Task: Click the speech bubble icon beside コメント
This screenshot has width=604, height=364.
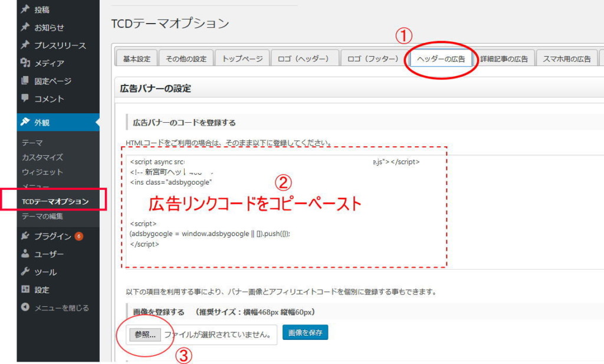Action: [25, 98]
